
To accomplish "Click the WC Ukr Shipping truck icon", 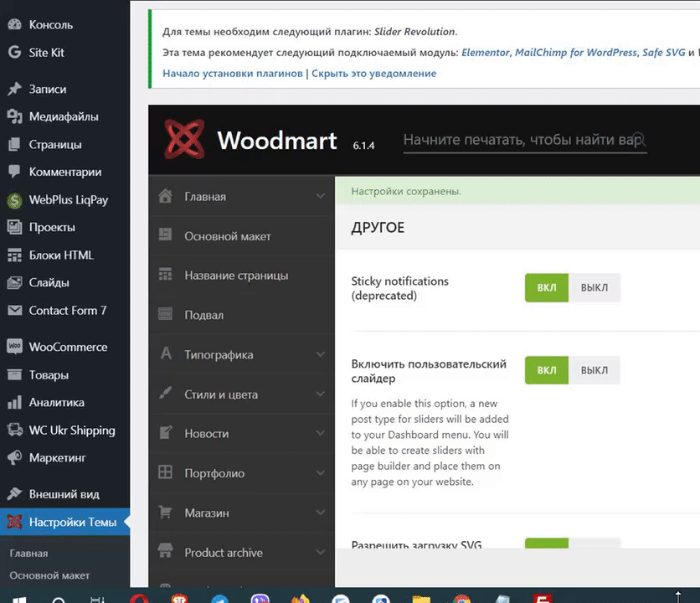I will [x=14, y=430].
